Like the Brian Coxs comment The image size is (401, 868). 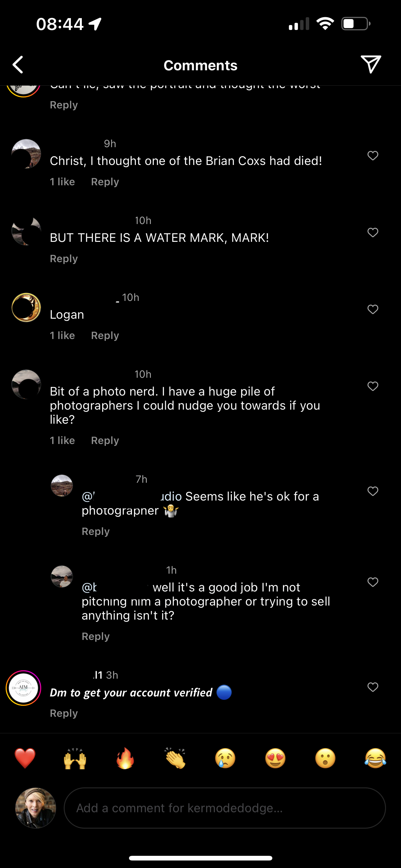(373, 156)
